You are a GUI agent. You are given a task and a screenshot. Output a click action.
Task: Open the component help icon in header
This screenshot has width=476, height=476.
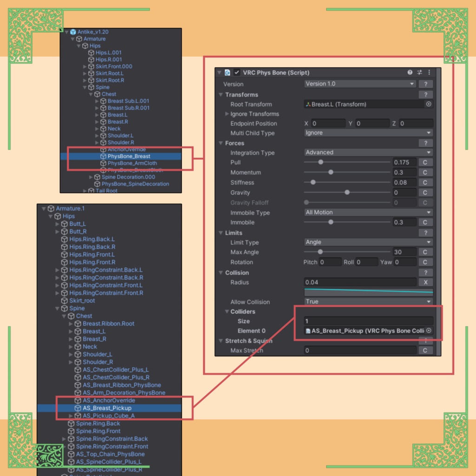click(x=410, y=72)
